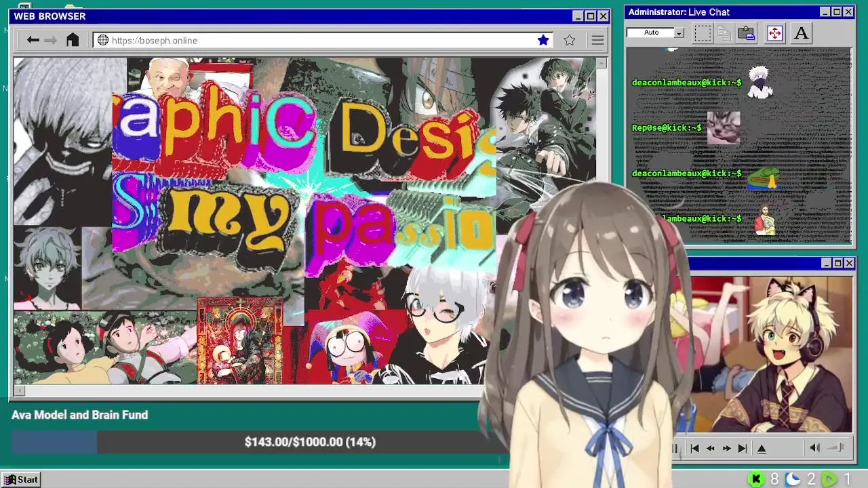Open the Start menu
868x488 pixels.
pos(20,479)
